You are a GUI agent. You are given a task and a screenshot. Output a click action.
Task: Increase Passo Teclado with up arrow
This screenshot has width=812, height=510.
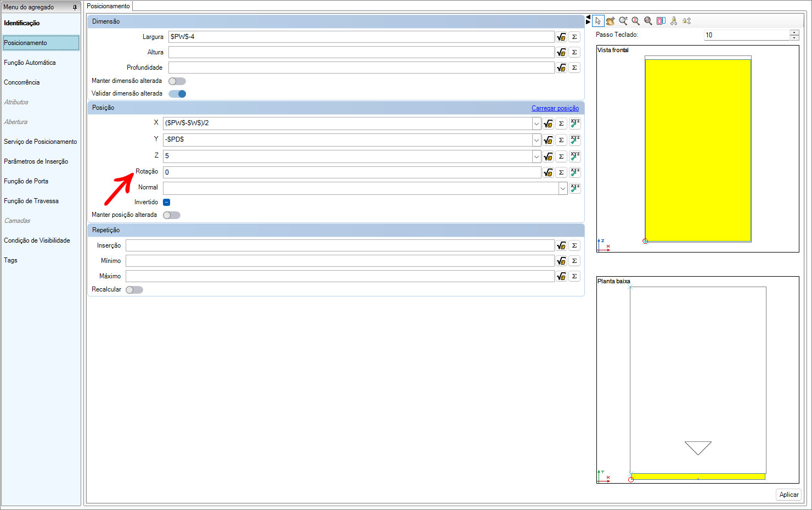[794, 32]
